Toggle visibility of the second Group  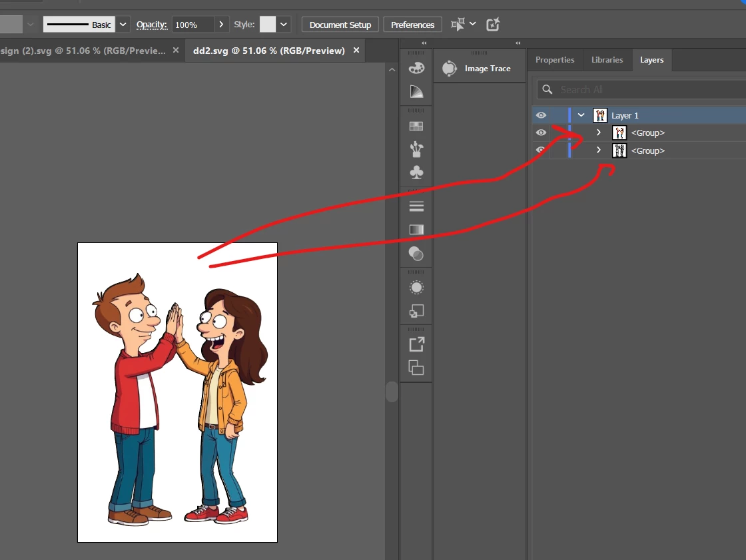pos(541,150)
